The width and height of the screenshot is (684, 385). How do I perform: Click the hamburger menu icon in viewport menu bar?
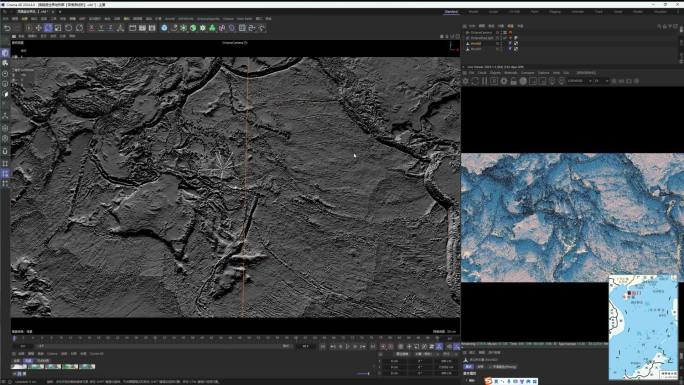(x=14, y=36)
